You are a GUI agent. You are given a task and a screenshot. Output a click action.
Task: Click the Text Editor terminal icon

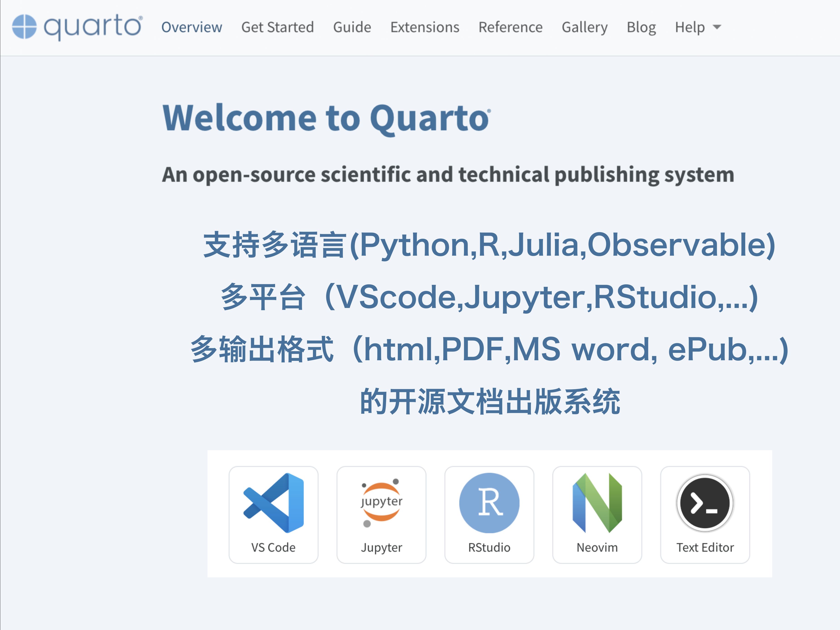705,503
